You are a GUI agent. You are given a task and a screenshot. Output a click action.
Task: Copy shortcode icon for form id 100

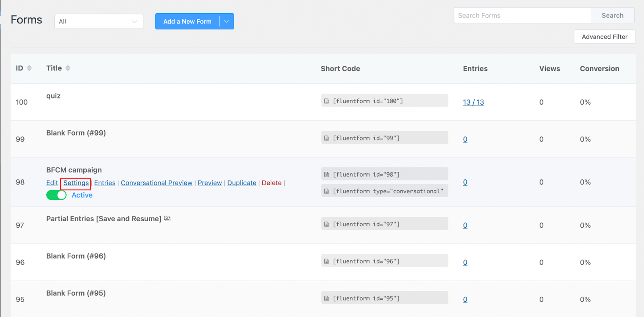(326, 101)
